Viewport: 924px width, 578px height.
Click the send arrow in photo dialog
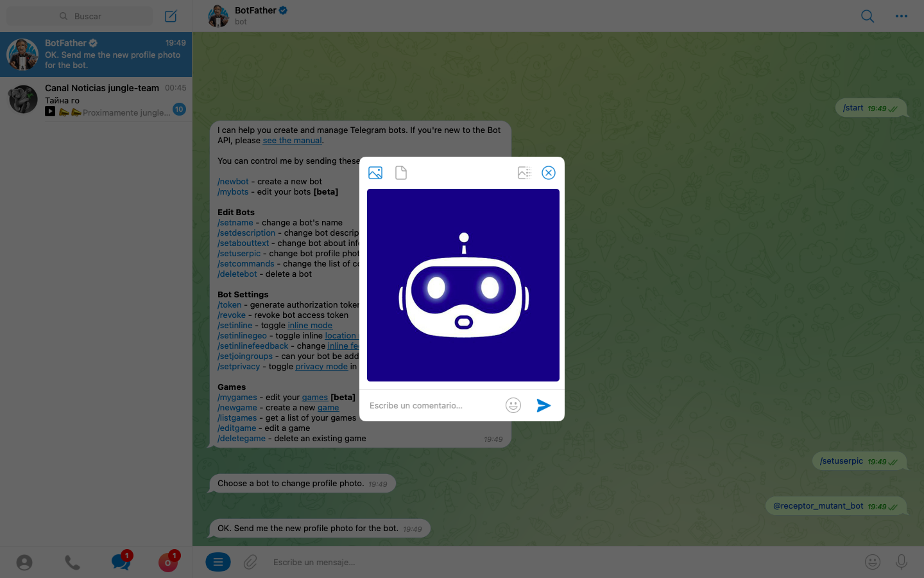point(543,405)
